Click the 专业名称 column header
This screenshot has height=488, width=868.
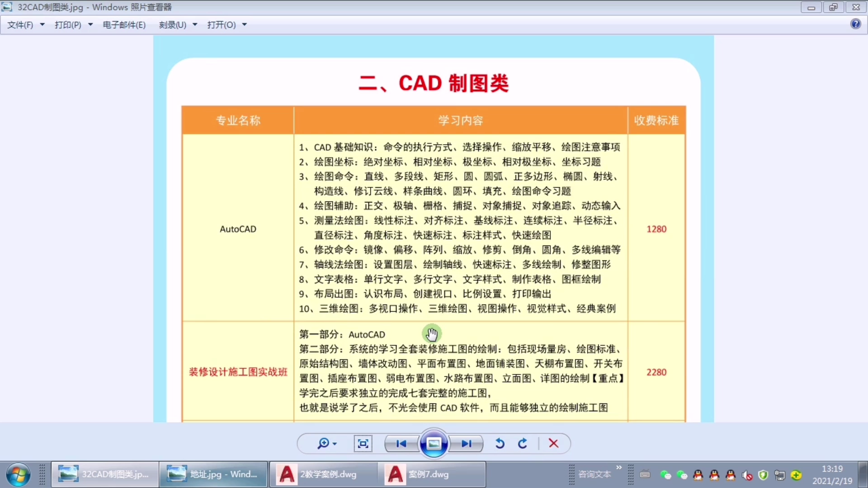(x=238, y=121)
